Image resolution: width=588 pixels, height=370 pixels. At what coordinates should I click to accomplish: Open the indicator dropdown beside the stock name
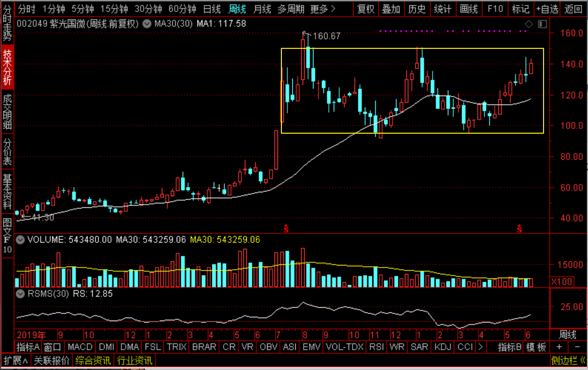pos(147,24)
